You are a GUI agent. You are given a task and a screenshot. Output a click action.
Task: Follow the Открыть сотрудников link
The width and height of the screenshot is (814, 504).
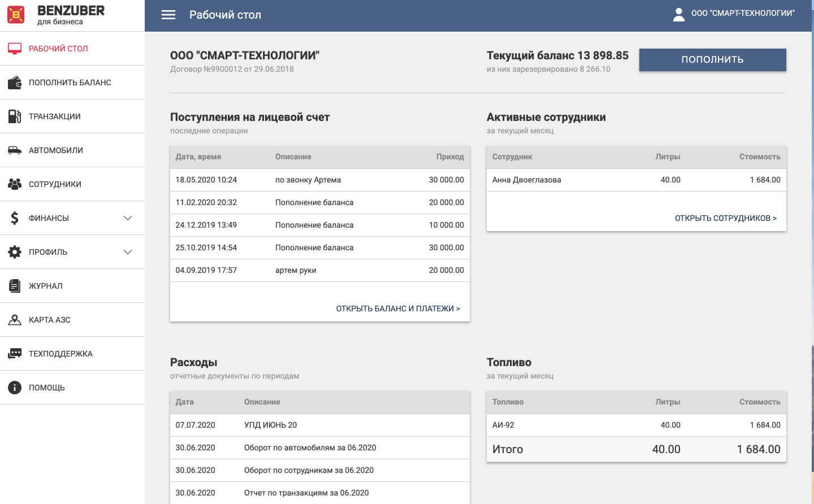click(725, 218)
